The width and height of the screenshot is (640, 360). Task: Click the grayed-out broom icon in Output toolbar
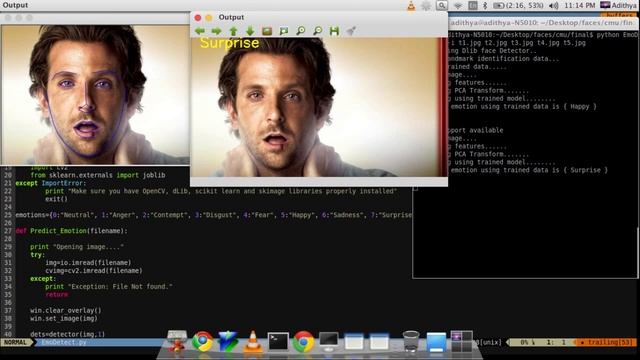click(x=351, y=31)
